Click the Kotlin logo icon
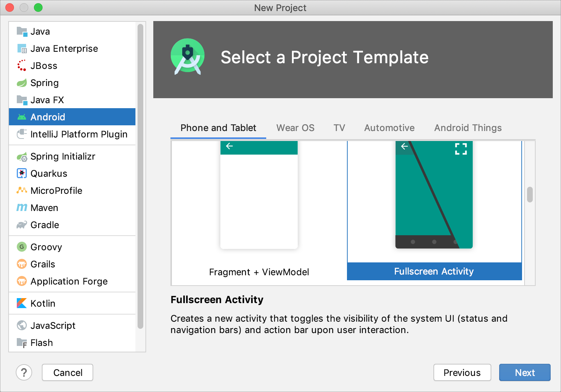 (x=22, y=303)
